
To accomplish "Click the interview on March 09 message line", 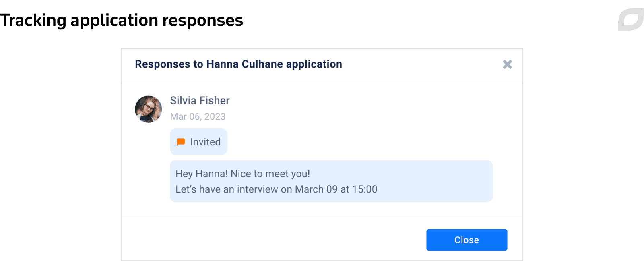I will [276, 189].
